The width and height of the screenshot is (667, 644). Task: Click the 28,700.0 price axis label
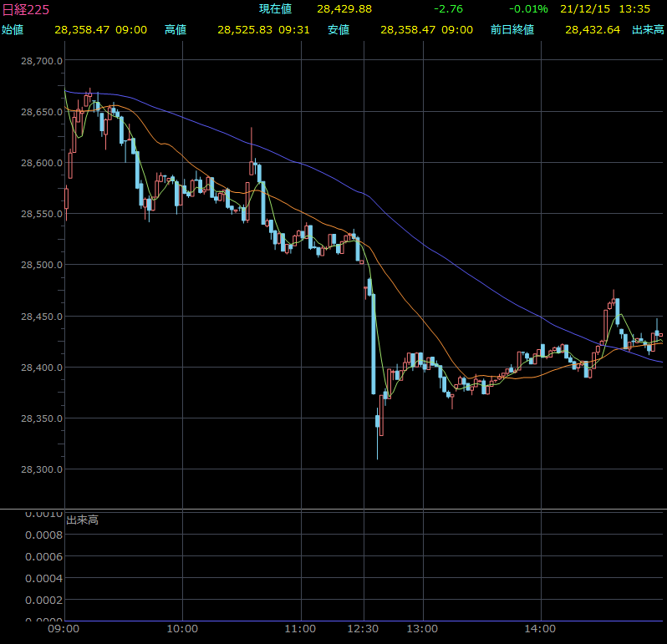[42, 61]
